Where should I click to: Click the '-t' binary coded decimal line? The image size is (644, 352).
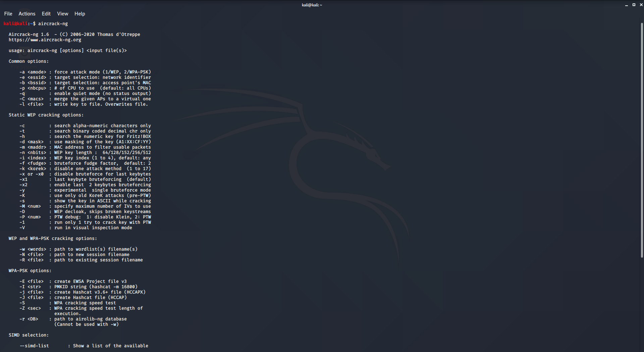(85, 131)
